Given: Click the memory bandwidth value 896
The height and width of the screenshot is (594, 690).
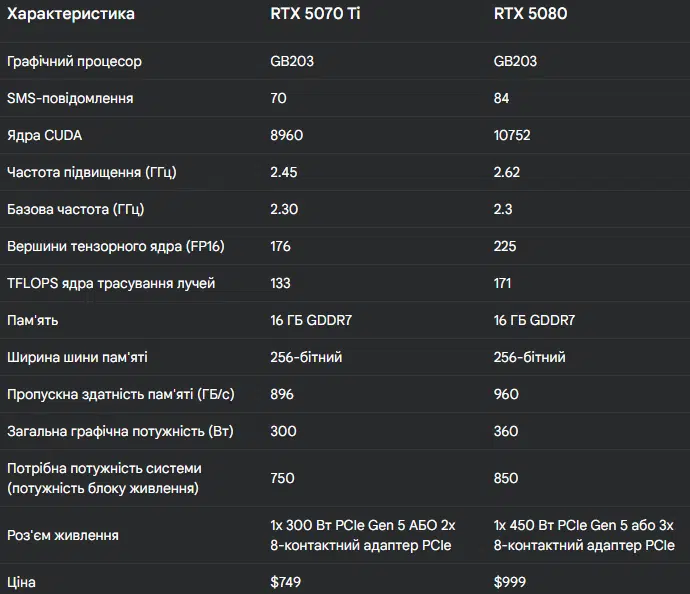Looking at the screenshot, I should (282, 394).
